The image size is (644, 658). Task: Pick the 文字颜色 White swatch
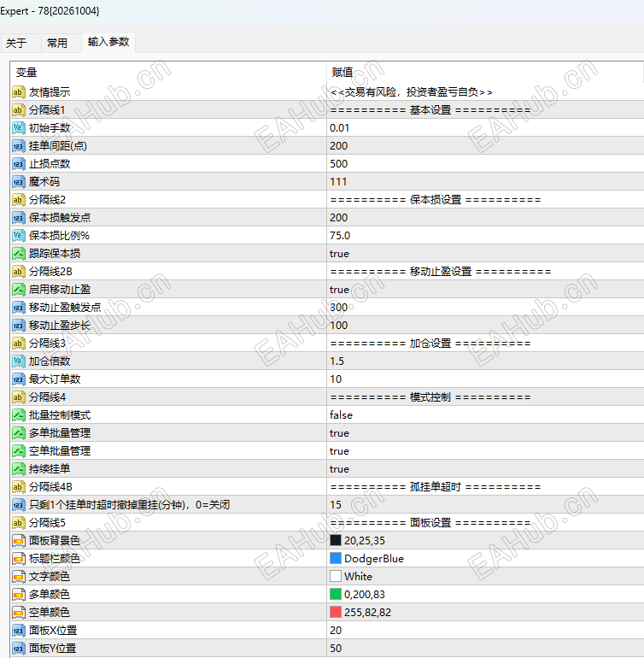(336, 577)
